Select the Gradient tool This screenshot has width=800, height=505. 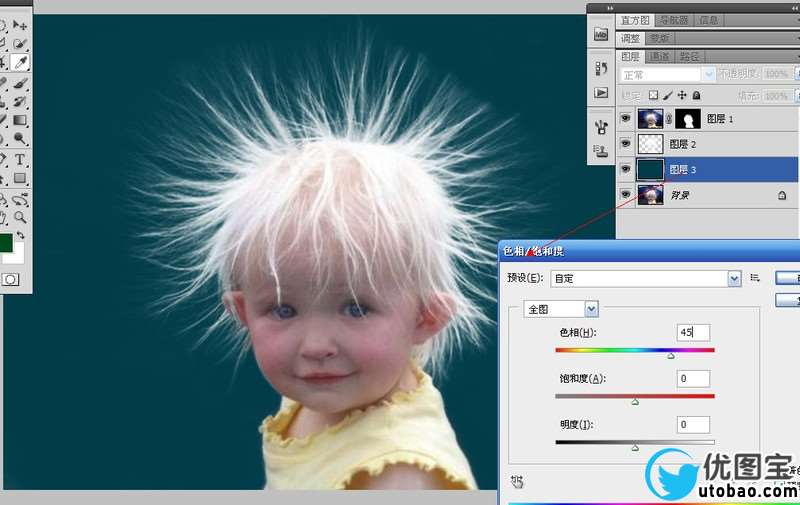tap(20, 120)
